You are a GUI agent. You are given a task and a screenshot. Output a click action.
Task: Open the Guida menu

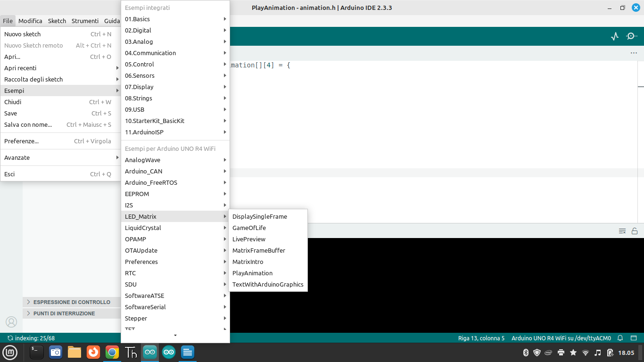112,21
